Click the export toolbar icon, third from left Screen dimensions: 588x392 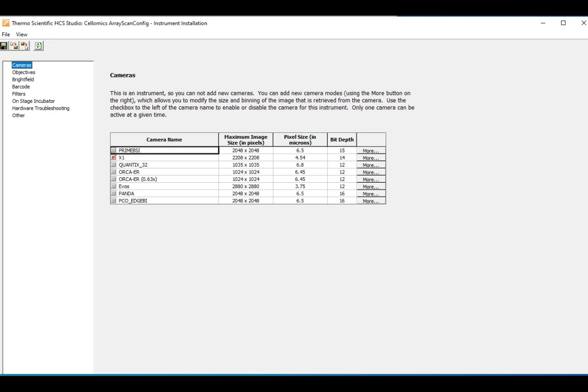[24, 46]
